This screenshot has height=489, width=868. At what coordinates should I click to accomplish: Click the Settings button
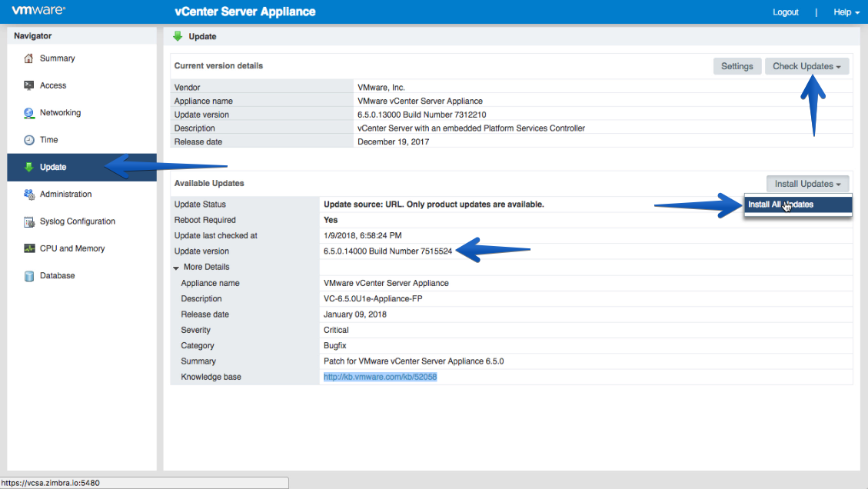[x=737, y=66]
